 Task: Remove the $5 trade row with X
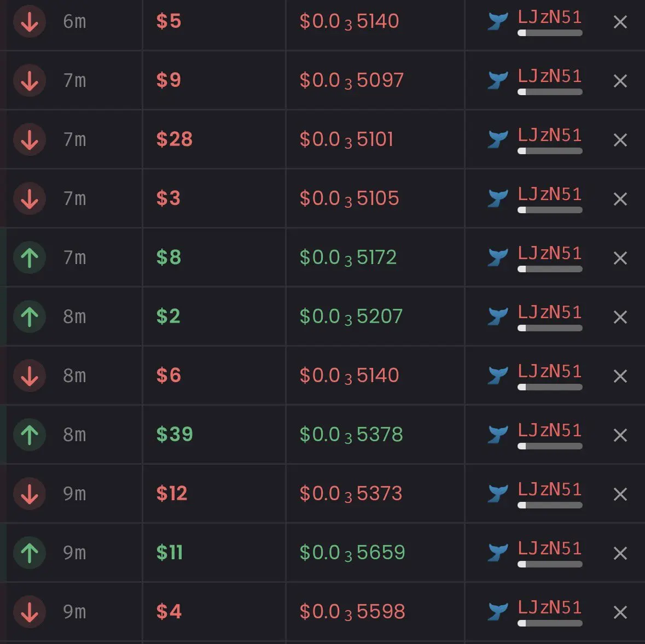620,22
